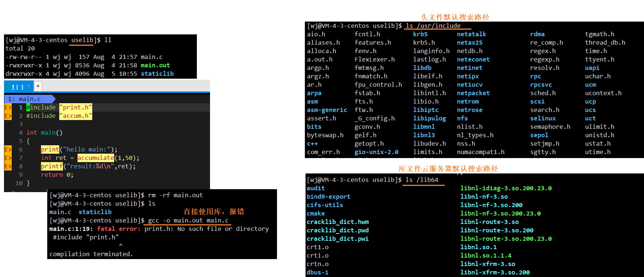Screen dimensions: 644x277
Task: Click the highlighted 'accumulate' function call
Action: [x=96, y=158]
